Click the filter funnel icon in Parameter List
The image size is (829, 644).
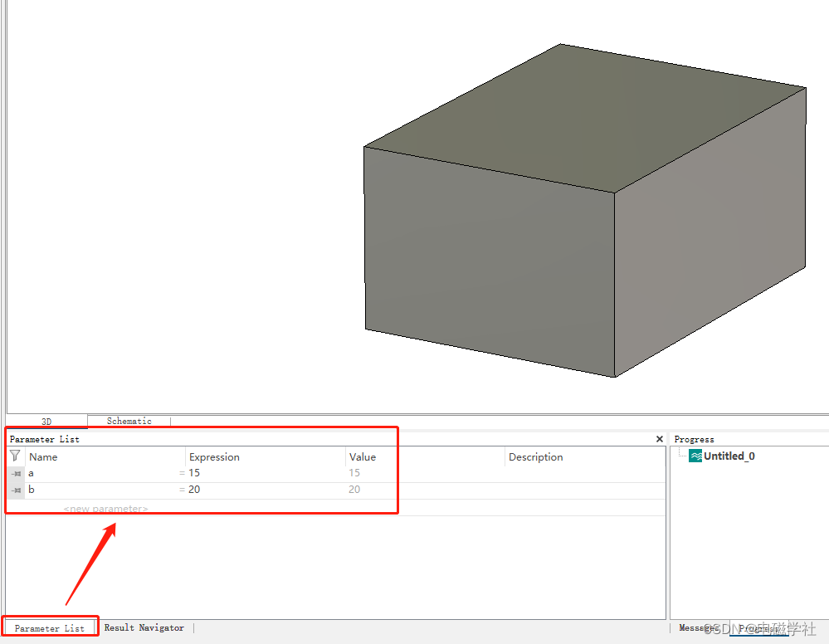(x=15, y=456)
